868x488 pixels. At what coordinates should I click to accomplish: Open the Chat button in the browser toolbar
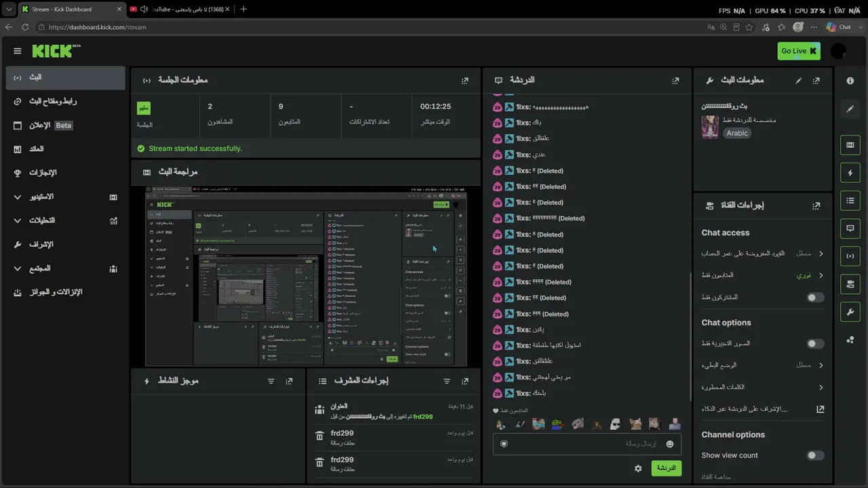[839, 27]
